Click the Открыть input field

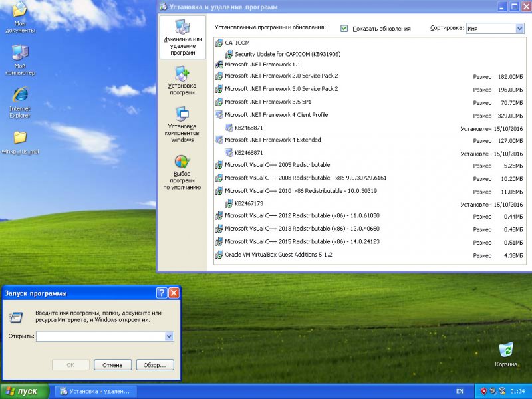click(x=101, y=336)
